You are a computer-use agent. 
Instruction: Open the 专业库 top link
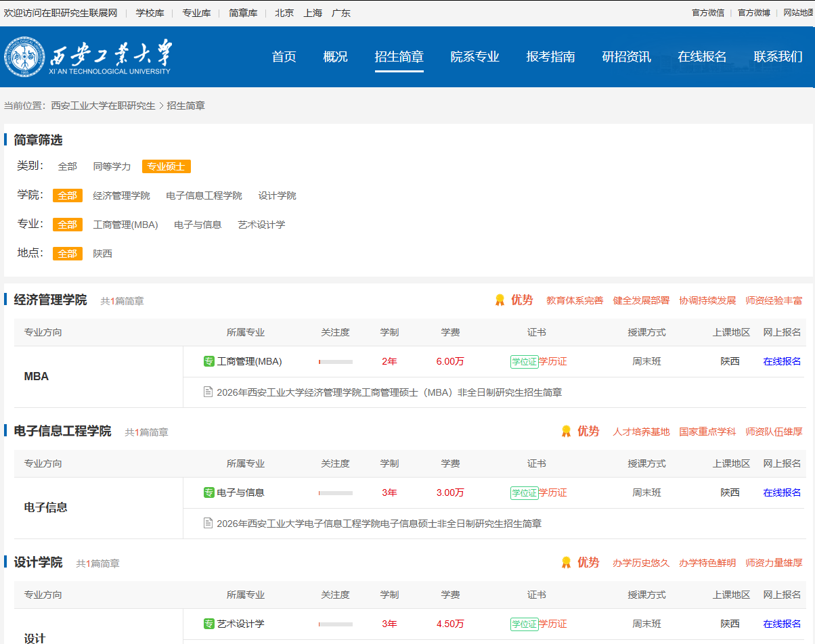click(x=197, y=13)
